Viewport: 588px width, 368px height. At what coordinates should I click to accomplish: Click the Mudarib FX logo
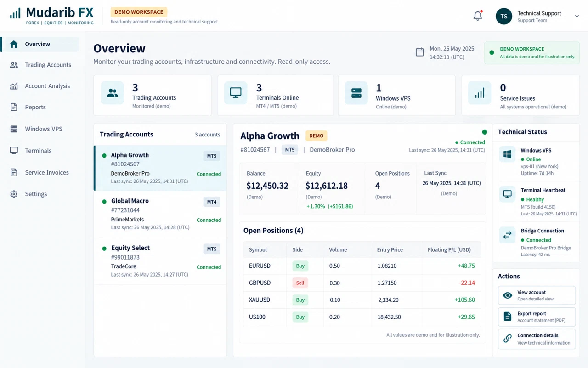pyautogui.click(x=52, y=16)
